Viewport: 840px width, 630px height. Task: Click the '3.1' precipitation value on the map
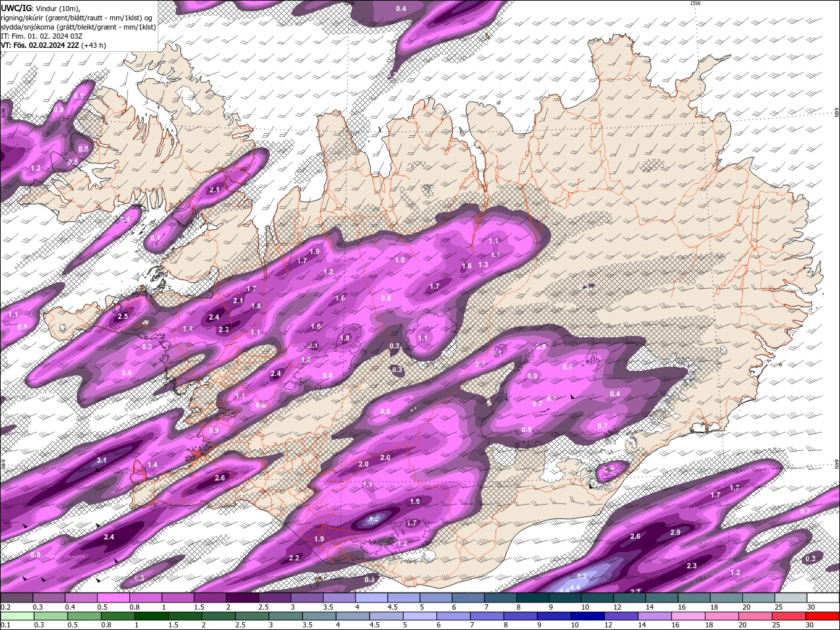(102, 461)
